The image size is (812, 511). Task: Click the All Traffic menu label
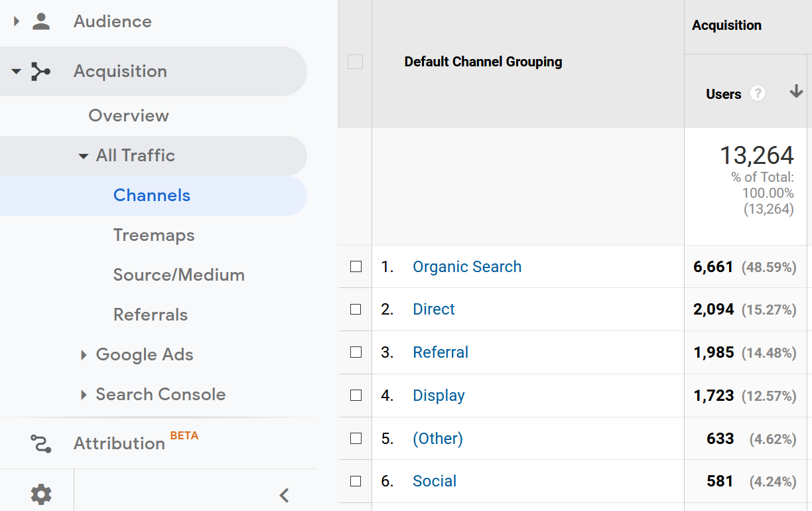click(x=135, y=155)
